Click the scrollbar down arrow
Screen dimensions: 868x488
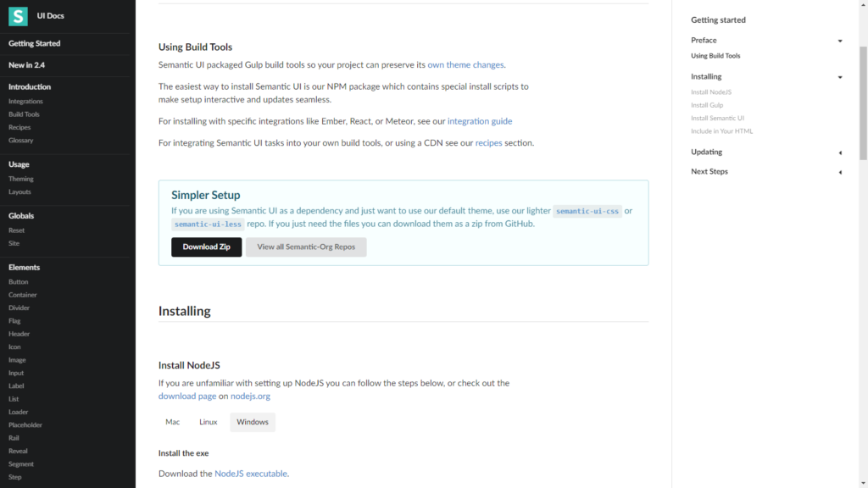click(863, 484)
